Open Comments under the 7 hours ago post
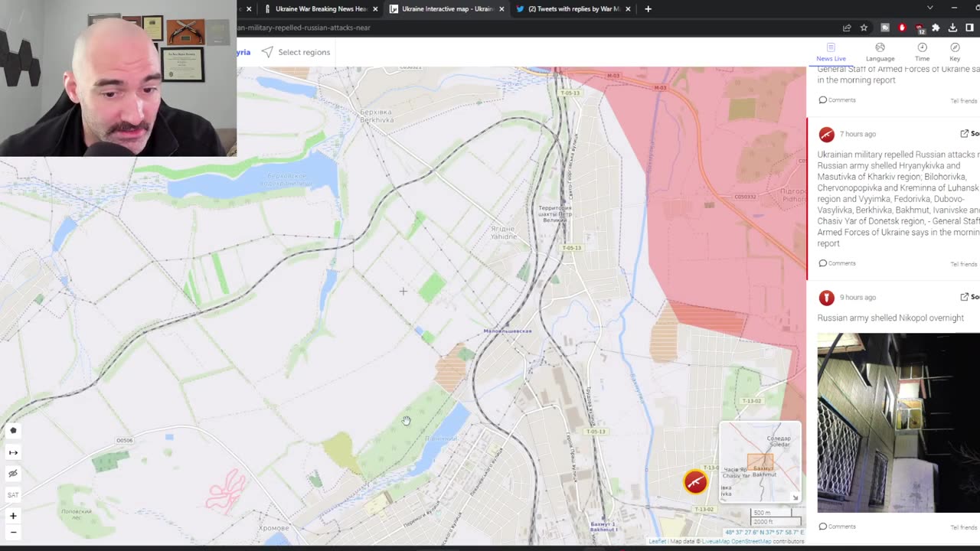 837,263
